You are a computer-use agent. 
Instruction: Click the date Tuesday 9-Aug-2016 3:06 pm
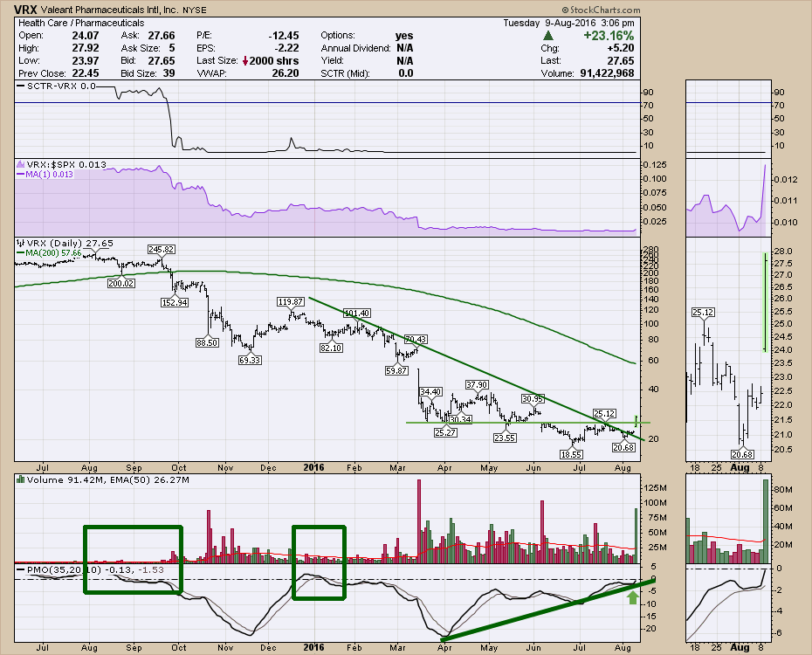point(568,23)
